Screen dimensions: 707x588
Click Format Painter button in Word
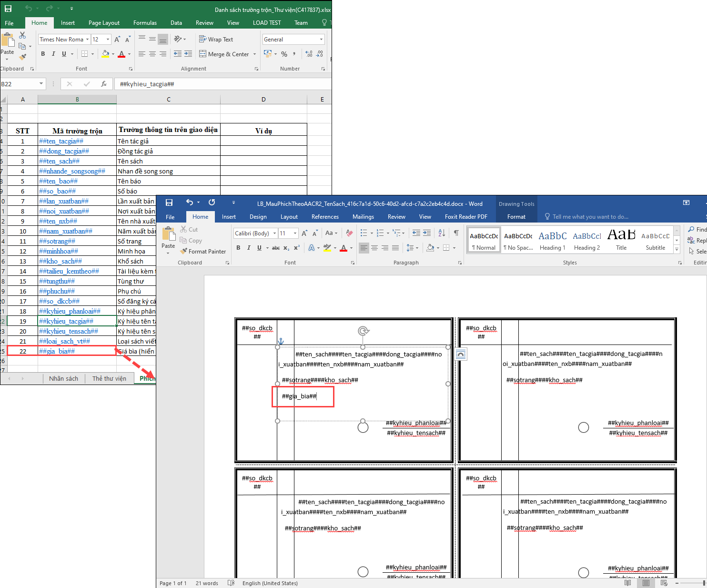[x=203, y=251]
